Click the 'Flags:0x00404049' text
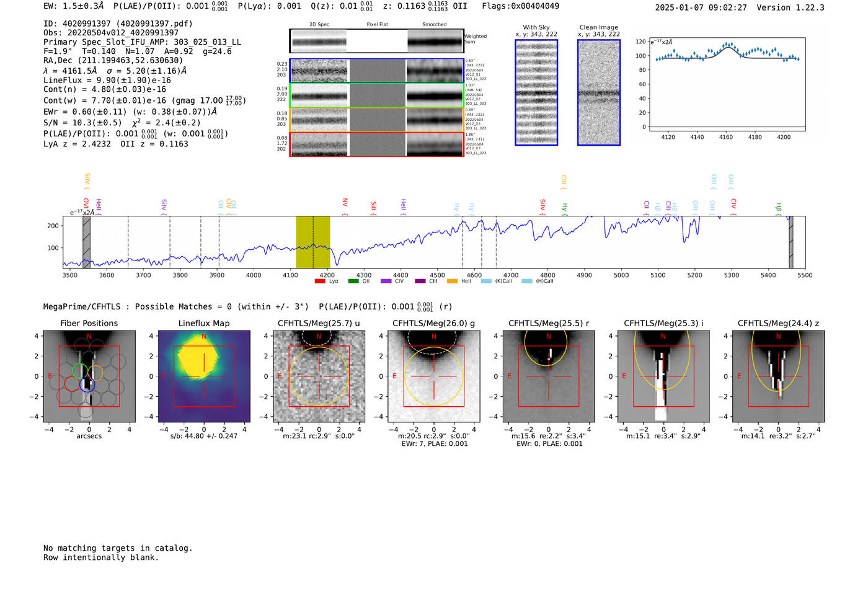Image resolution: width=868 pixels, height=591 pixels. click(520, 6)
